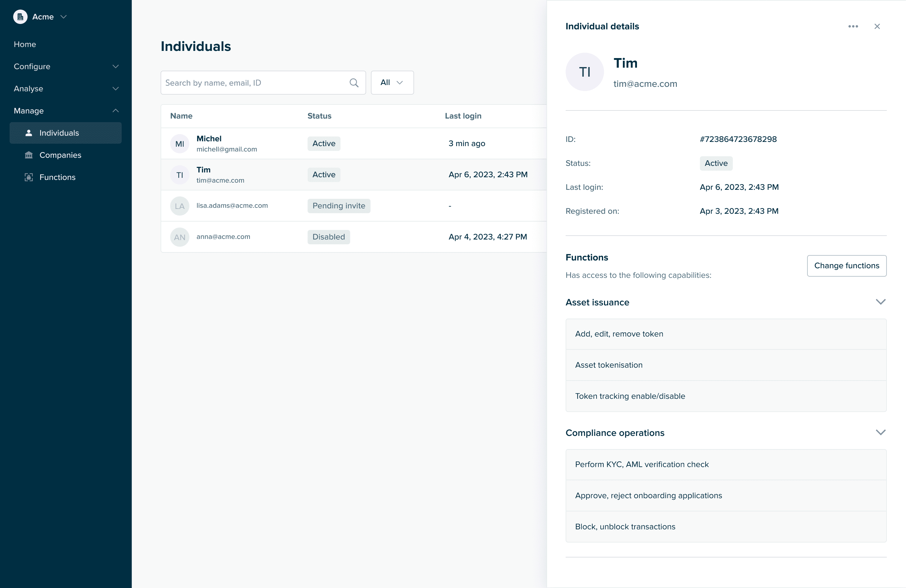Click the Acme building logo icon
The image size is (906, 588).
click(20, 17)
